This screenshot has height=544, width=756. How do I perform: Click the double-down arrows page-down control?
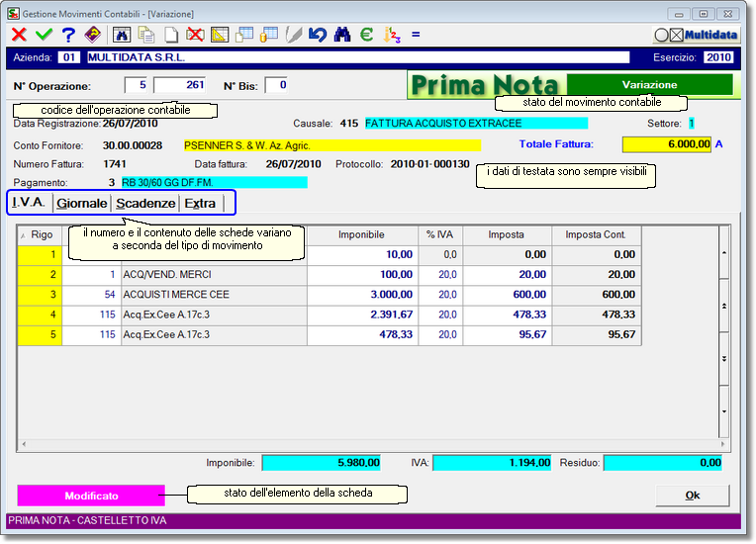pos(723,359)
